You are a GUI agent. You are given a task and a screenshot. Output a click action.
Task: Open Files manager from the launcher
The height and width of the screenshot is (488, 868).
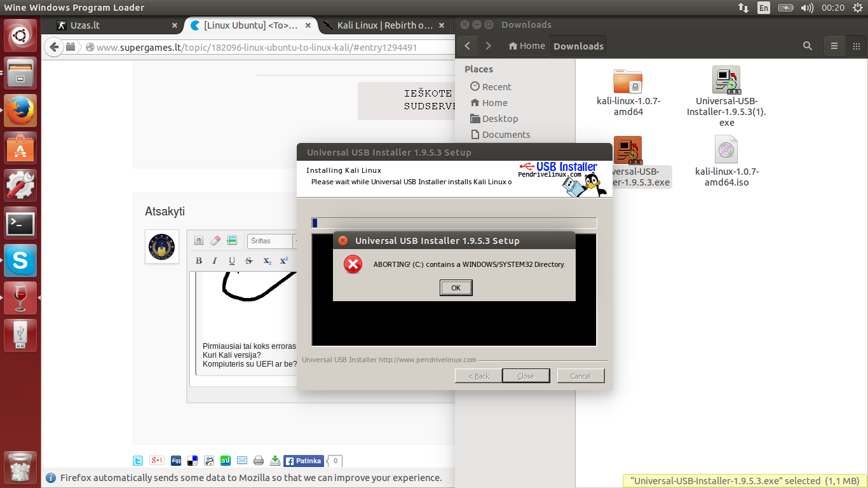[21, 73]
